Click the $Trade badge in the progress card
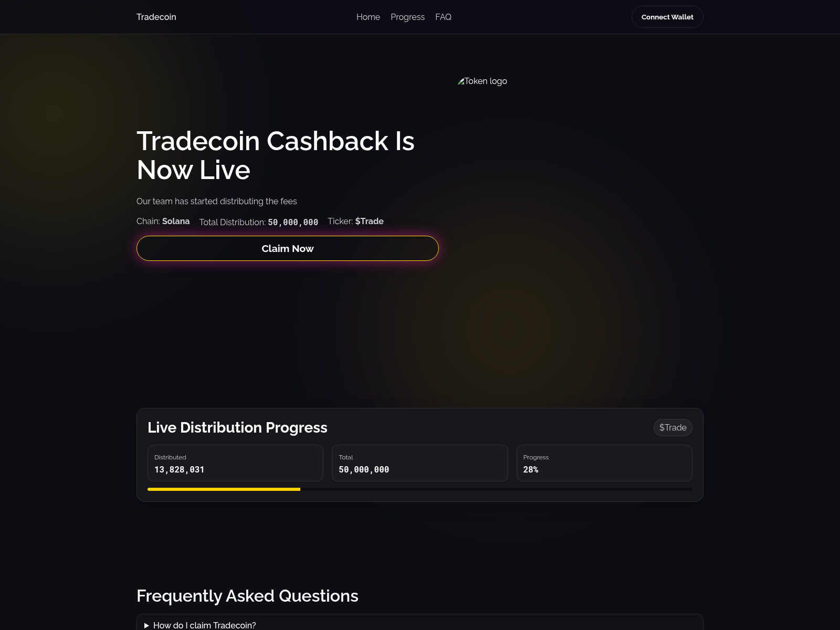 pos(673,427)
